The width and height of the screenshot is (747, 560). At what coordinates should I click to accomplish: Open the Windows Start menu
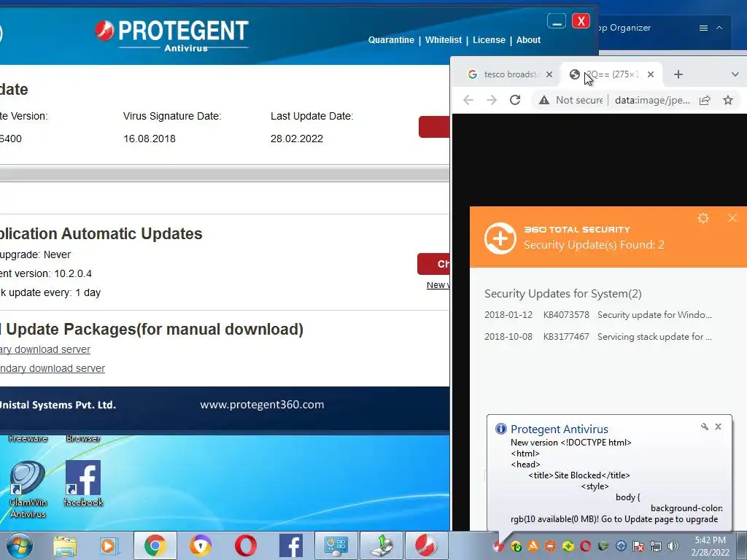point(20,545)
